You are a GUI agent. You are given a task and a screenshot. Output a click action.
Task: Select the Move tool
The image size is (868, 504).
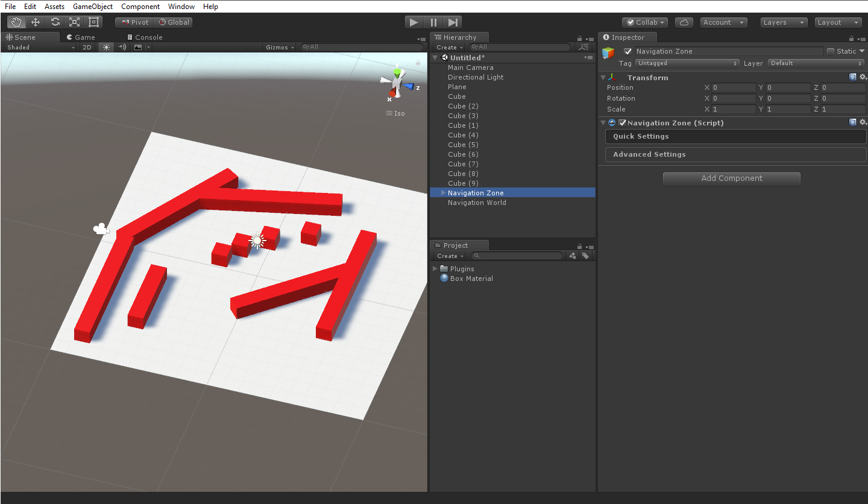pyautogui.click(x=36, y=22)
